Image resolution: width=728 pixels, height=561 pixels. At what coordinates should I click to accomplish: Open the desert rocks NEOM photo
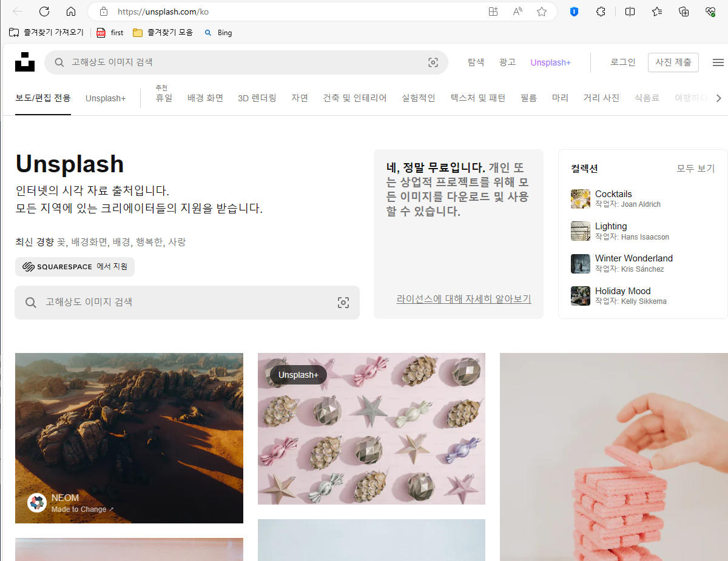coord(129,438)
